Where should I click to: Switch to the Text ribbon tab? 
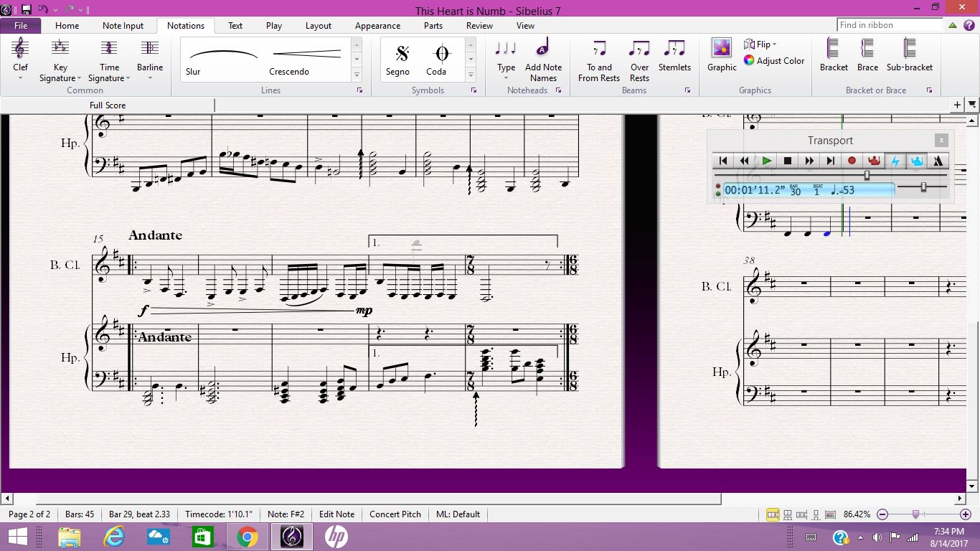tap(235, 26)
